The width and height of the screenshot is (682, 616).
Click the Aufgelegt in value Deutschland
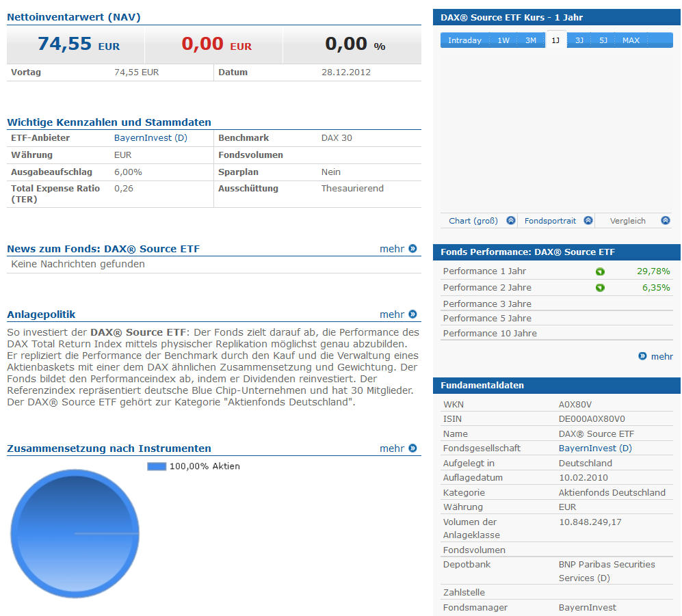point(585,464)
